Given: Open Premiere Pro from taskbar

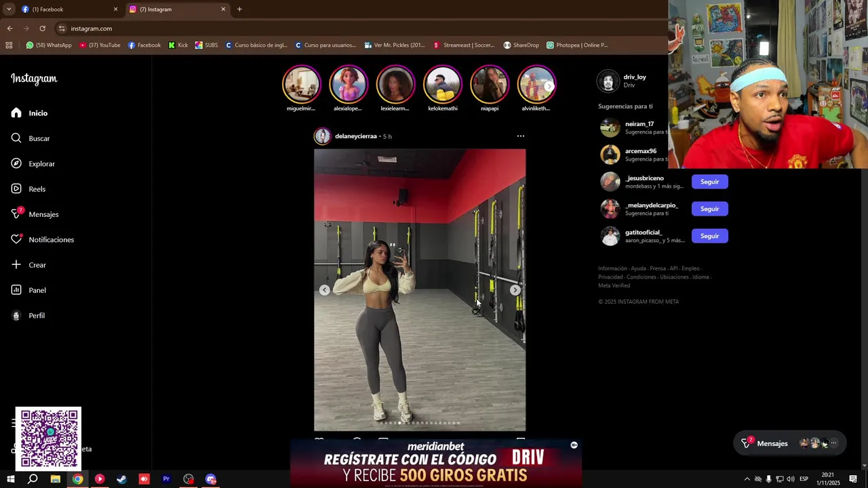Looking at the screenshot, I should coord(166,479).
